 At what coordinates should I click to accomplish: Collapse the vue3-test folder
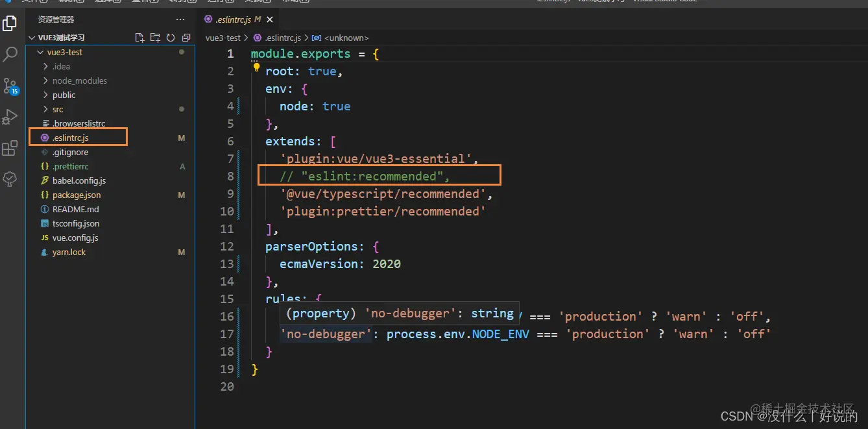point(40,52)
